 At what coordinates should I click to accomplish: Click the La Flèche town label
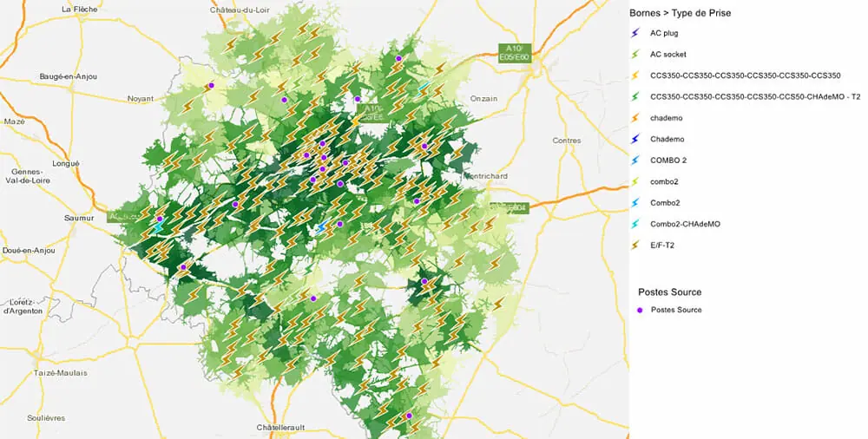pos(79,9)
